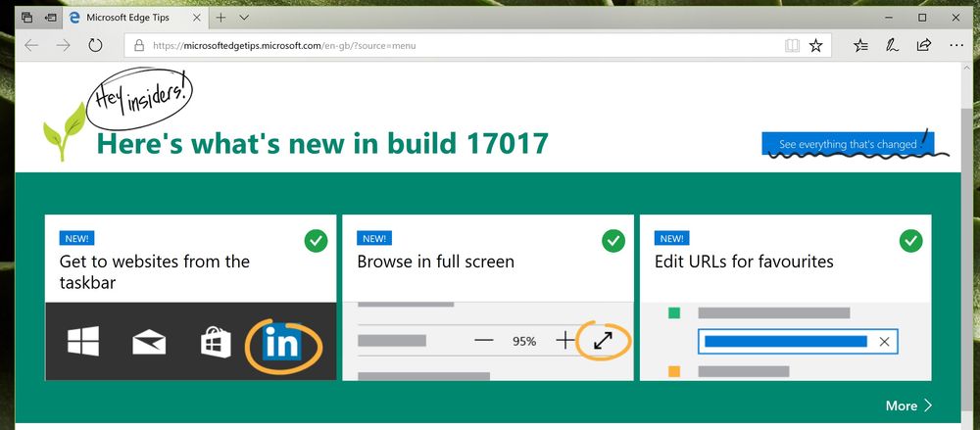Open Browse in full screen tip
The image size is (980, 430).
click(488, 298)
